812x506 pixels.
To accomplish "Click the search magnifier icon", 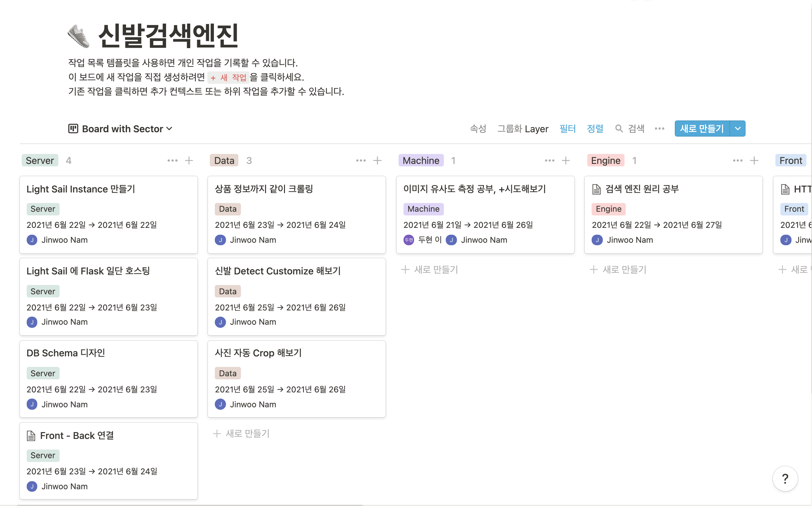I will point(619,129).
